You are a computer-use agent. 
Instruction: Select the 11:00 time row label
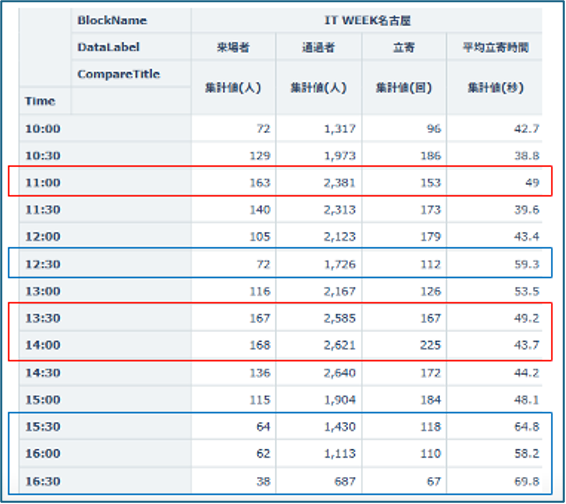coord(43,183)
